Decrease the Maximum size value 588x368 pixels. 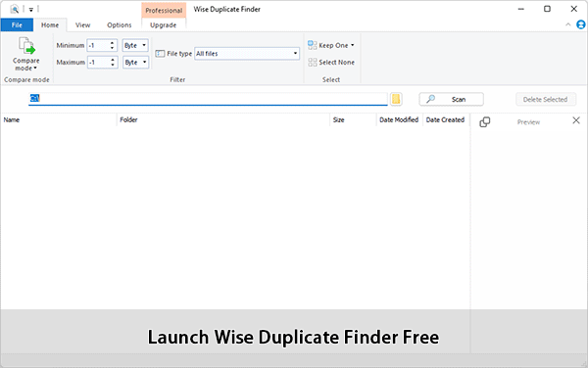point(113,65)
